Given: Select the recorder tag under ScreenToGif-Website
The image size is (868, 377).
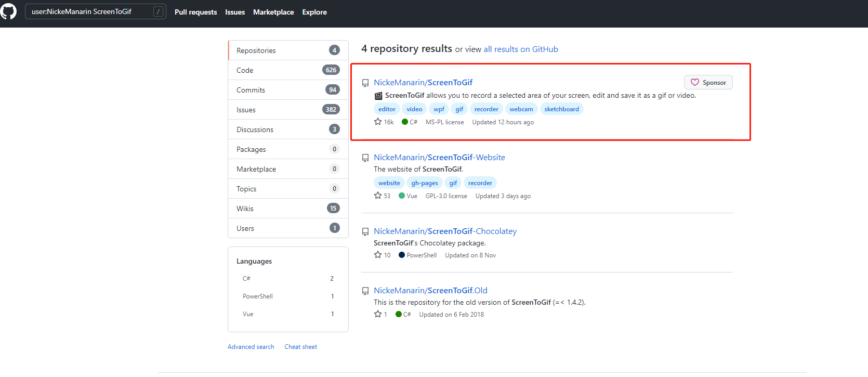Looking at the screenshot, I should coord(480,183).
